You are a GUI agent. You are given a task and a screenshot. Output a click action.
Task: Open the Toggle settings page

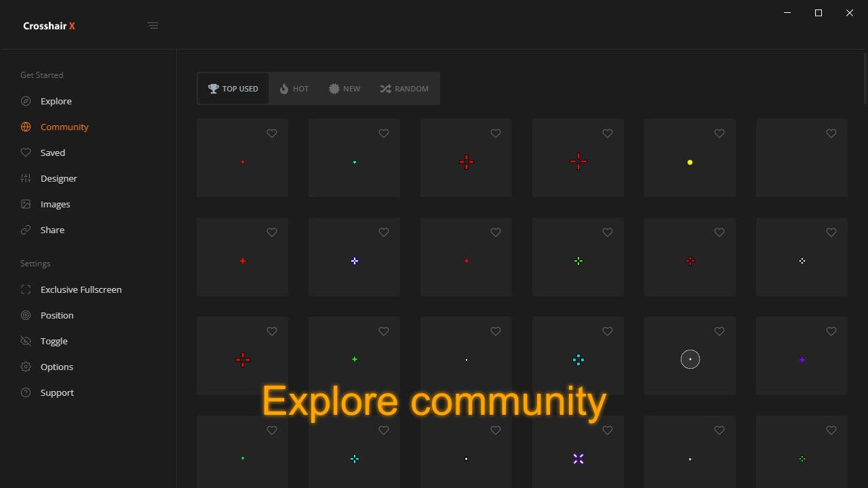[54, 341]
